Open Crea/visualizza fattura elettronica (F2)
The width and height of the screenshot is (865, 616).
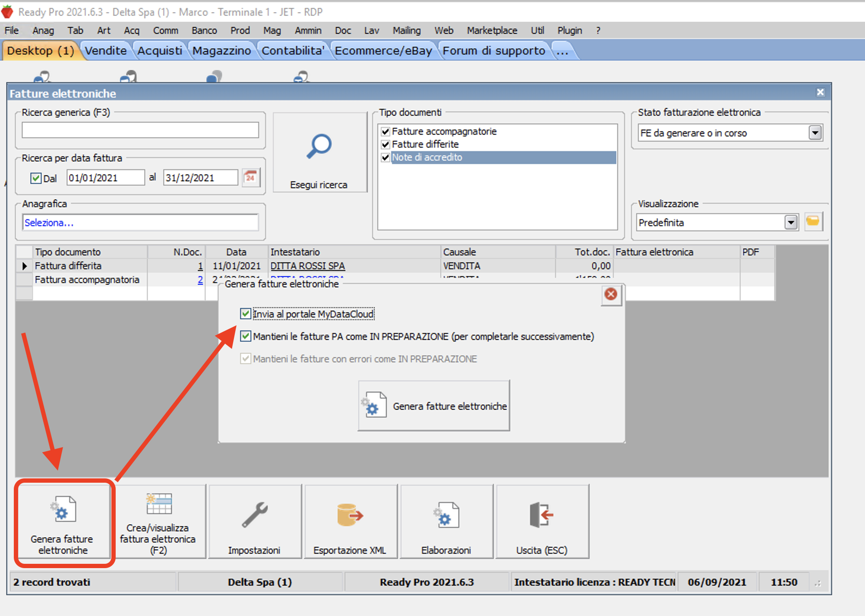pyautogui.click(x=158, y=522)
